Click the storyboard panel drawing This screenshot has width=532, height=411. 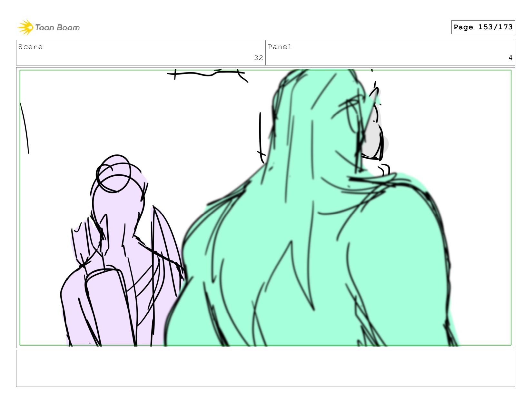pos(265,208)
